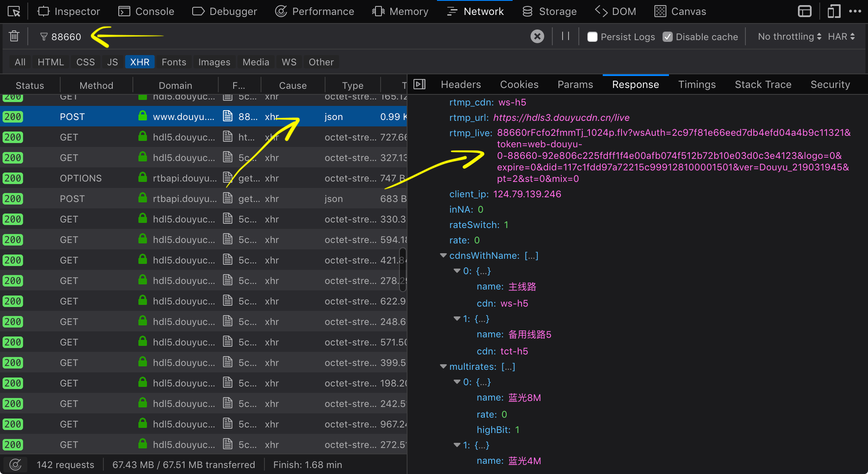Click the request list vertical scrollbar
Screen dimensions: 868x474
click(402, 270)
